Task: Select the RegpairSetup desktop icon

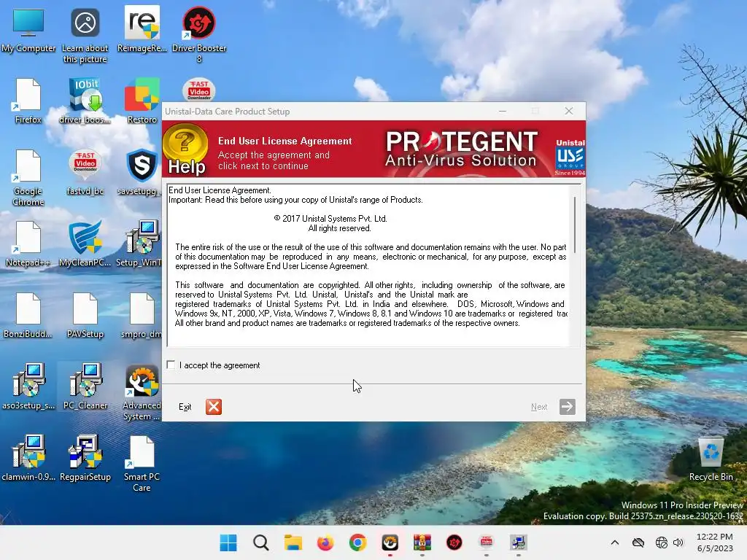Action: [x=85, y=458]
